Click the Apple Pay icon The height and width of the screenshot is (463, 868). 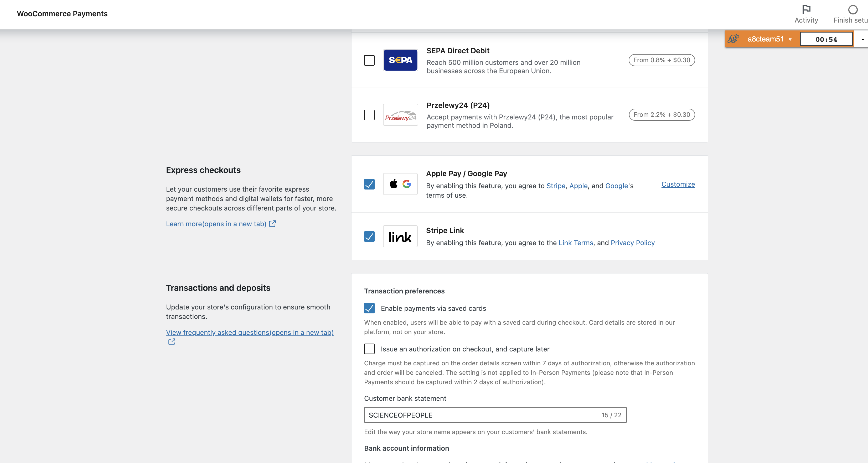pyautogui.click(x=393, y=184)
